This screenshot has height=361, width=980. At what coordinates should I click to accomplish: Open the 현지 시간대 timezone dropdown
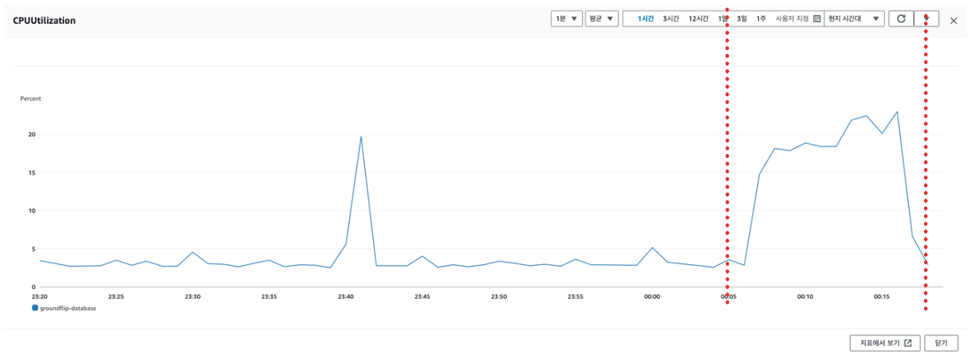tap(854, 19)
